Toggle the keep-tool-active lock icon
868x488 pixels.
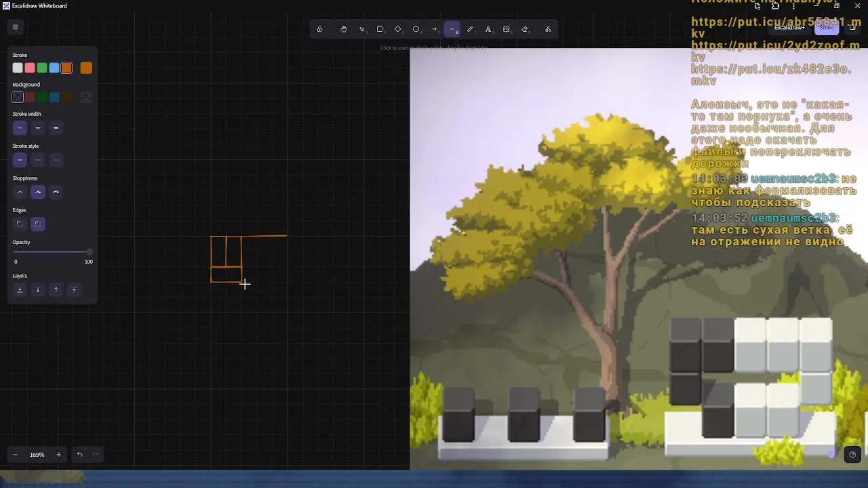tap(319, 29)
